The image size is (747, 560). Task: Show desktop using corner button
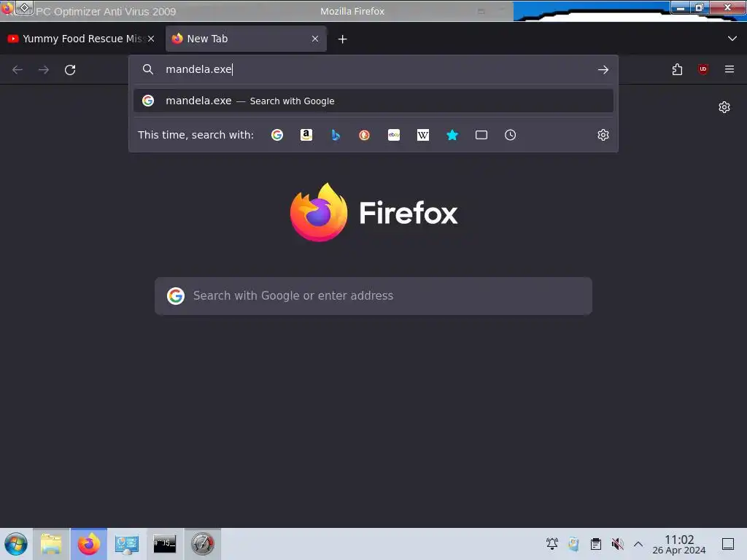(x=728, y=544)
